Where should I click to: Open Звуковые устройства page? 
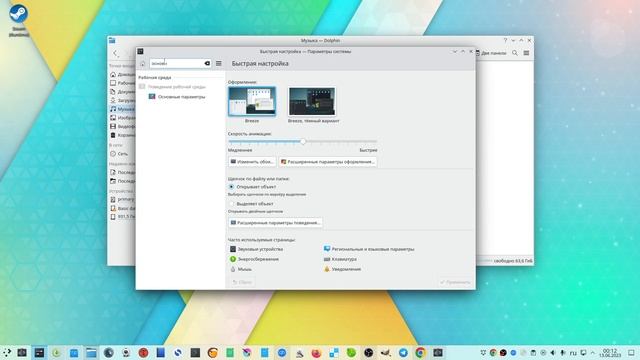[256, 249]
